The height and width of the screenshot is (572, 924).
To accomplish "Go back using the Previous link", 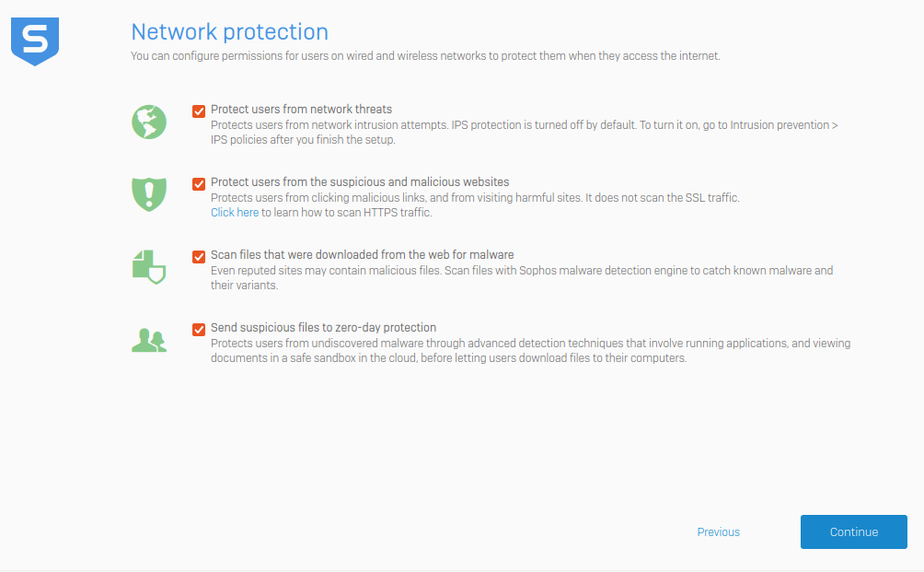I will [719, 531].
